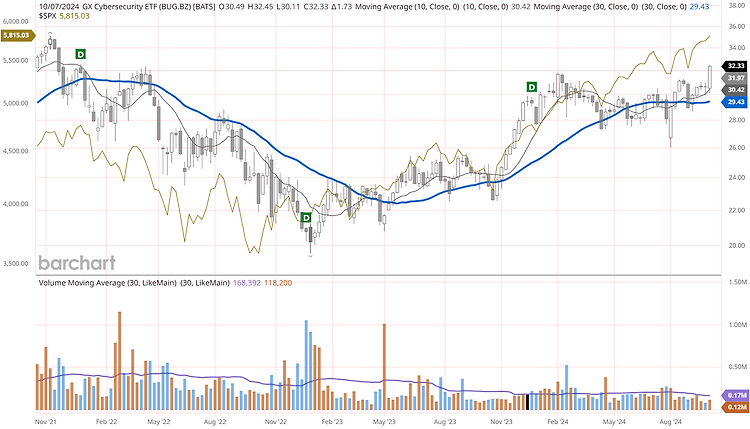
Task: Click the change value Δ1.73
Action: click(341, 7)
